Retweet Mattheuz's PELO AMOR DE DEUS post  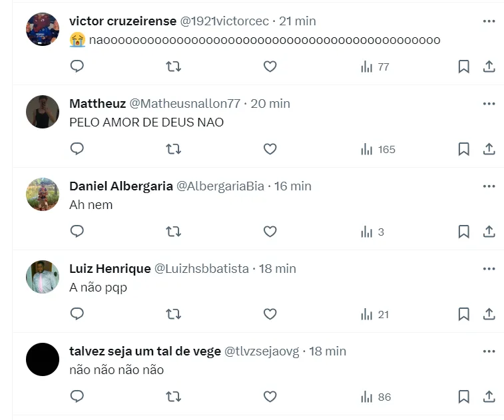(173, 149)
